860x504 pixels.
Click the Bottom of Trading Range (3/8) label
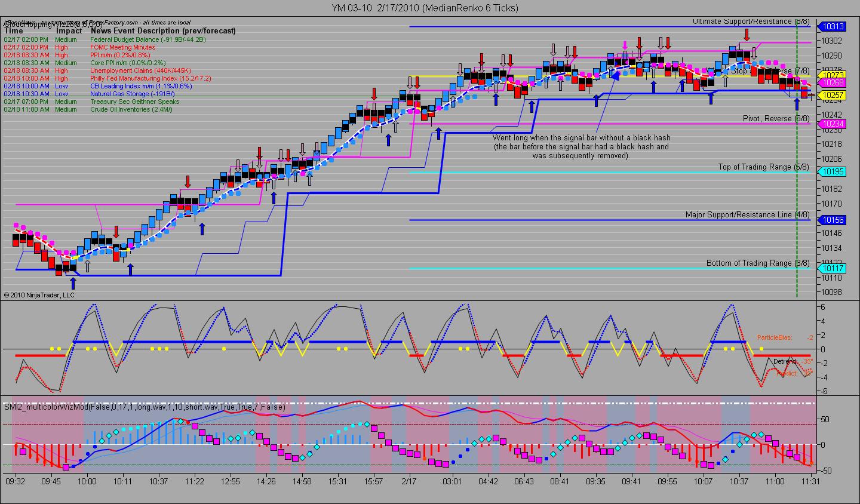tap(758, 263)
